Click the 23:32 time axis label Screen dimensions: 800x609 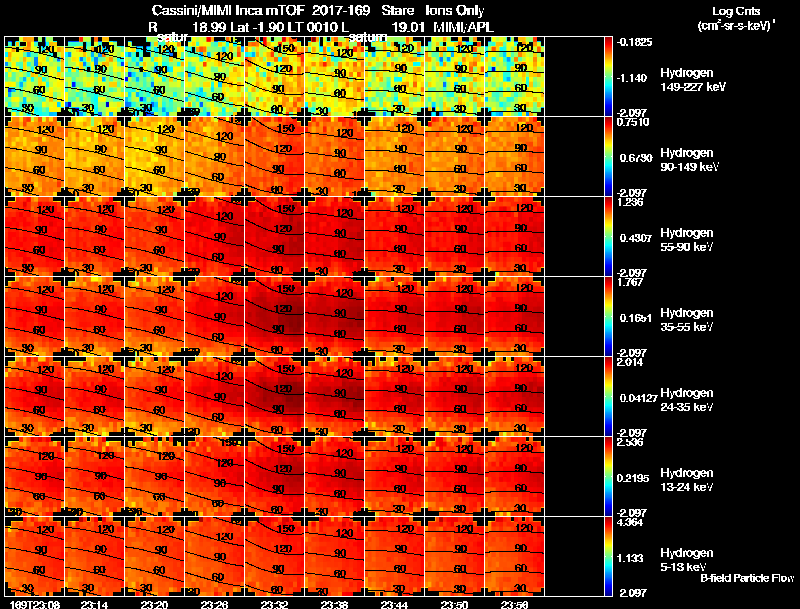(x=274, y=604)
